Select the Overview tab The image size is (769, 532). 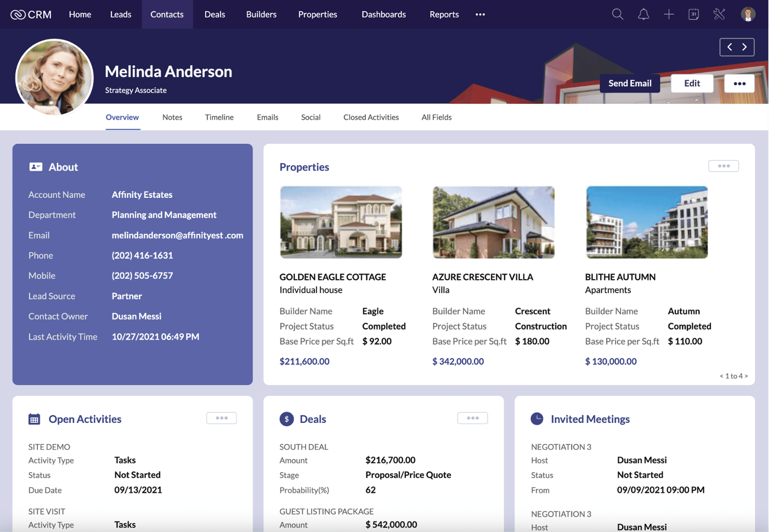click(122, 117)
